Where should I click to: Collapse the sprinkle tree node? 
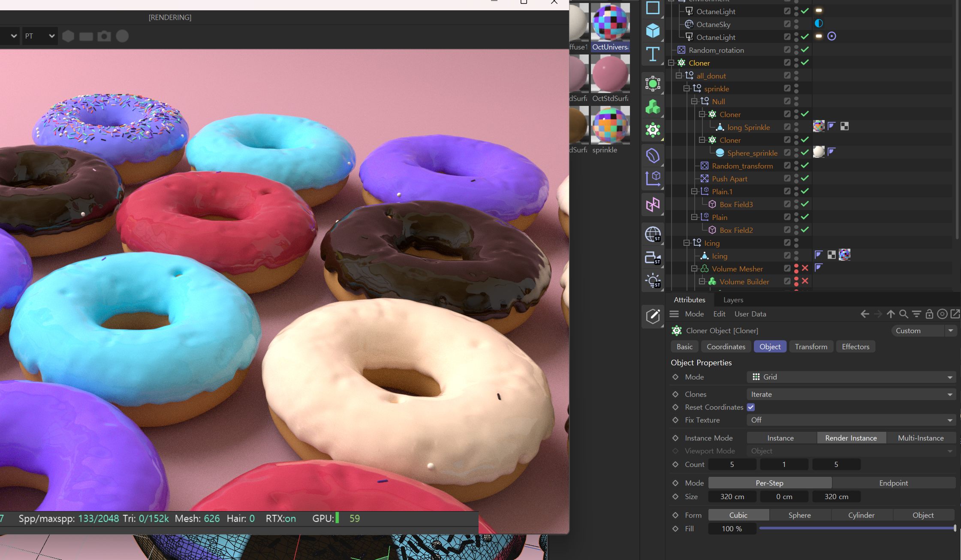pyautogui.click(x=687, y=88)
